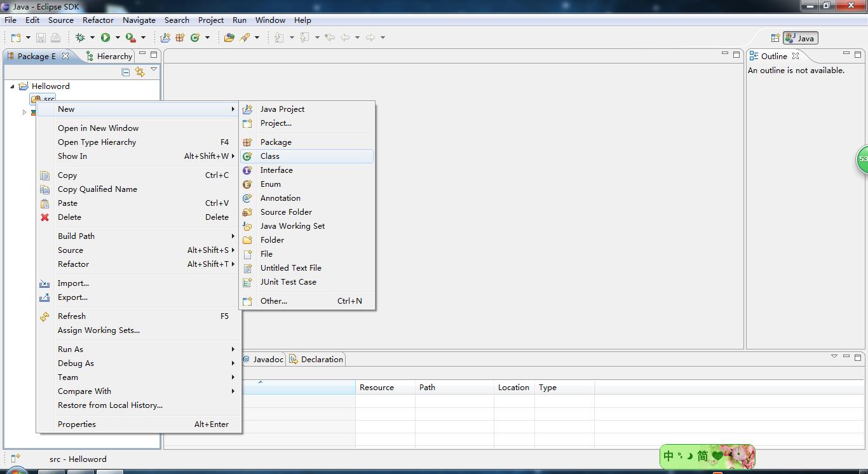868x474 pixels.
Task: Click Restore from Local History... entry
Action: [139, 405]
